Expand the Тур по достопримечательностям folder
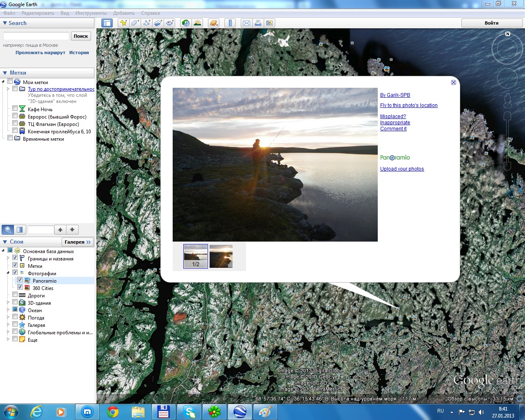The height and width of the screenshot is (420, 525). pyautogui.click(x=8, y=89)
